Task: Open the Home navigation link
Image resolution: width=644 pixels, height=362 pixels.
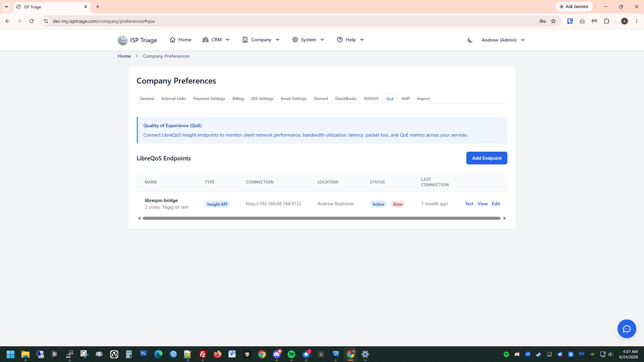Action: click(180, 40)
